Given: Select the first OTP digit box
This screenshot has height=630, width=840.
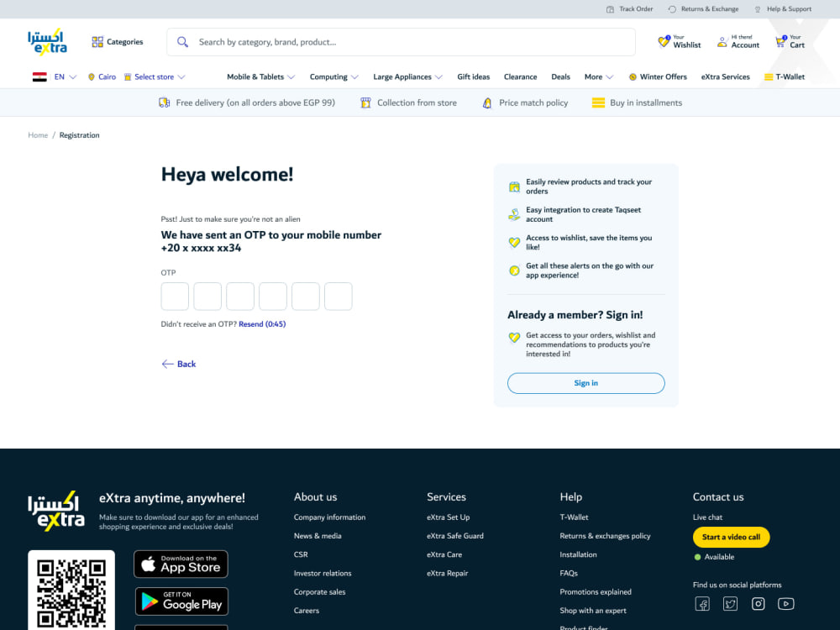Looking at the screenshot, I should tap(176, 297).
